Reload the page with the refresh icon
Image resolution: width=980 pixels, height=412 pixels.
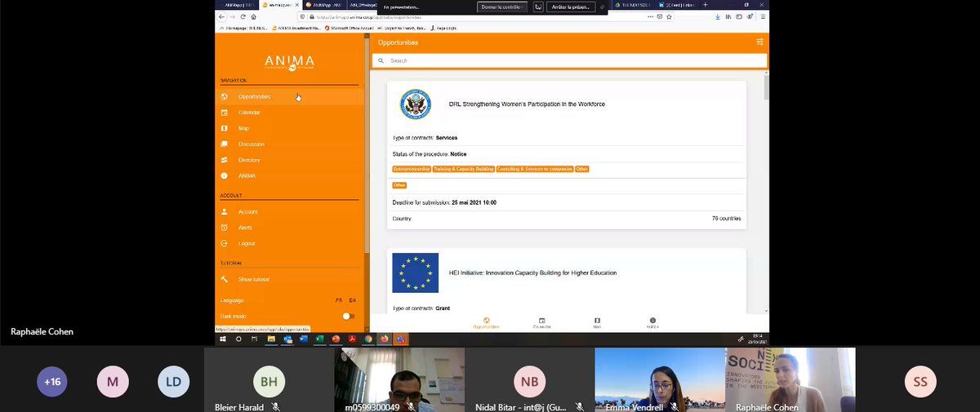(x=243, y=16)
